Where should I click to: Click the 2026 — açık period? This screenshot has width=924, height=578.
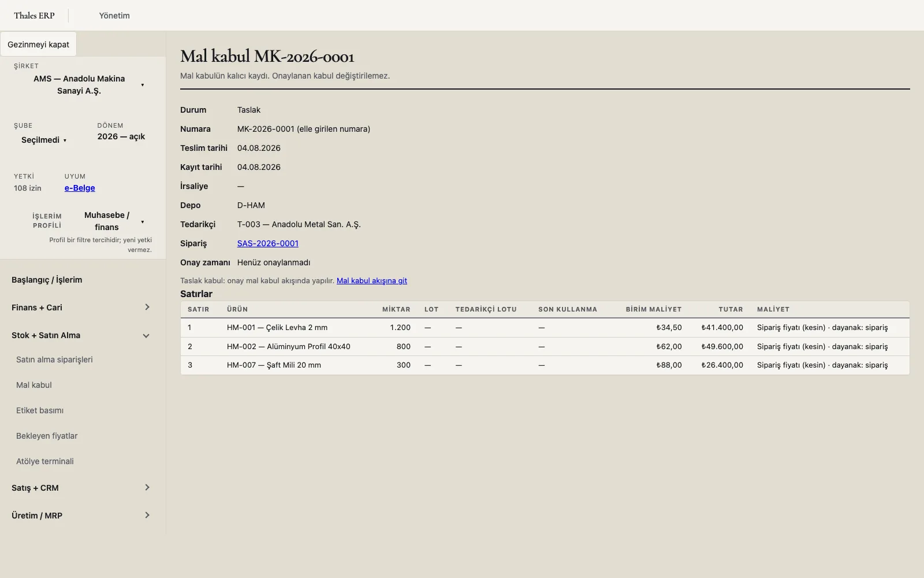pos(121,136)
